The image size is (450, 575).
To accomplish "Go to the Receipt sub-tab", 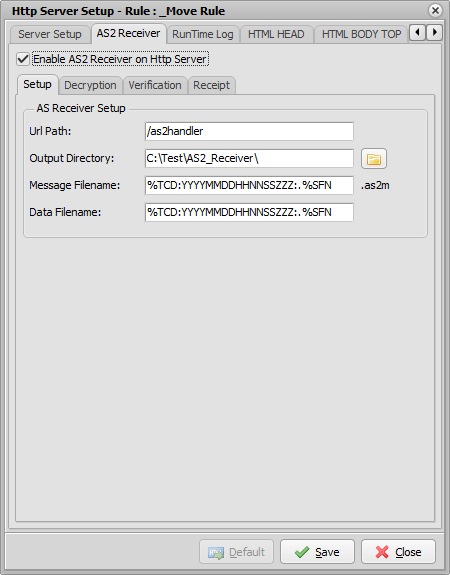I will pyautogui.click(x=212, y=85).
